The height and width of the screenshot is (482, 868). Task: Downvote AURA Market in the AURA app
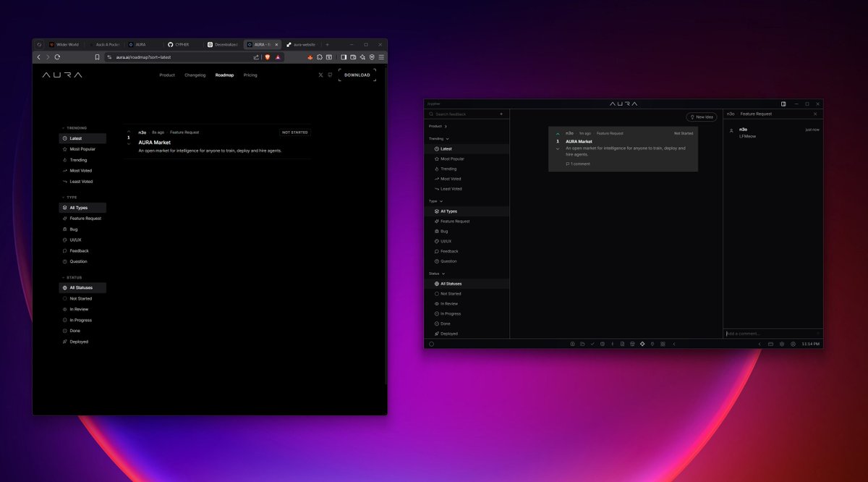(x=558, y=149)
